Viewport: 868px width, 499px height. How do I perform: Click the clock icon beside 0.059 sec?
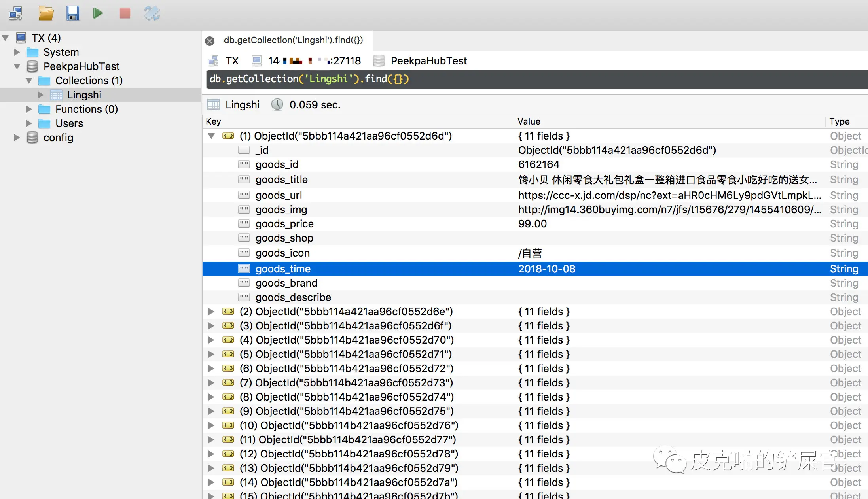277,105
